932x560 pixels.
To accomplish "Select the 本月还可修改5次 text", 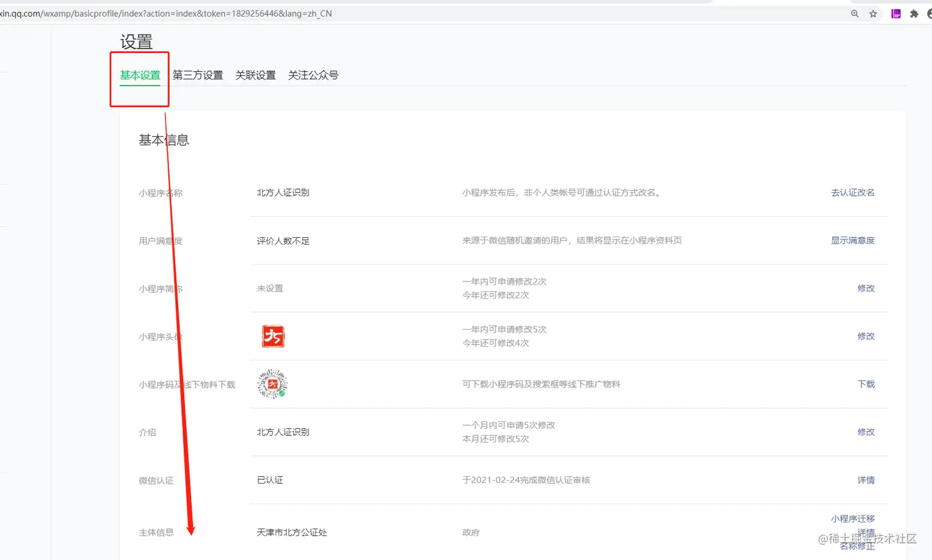I will 496,439.
